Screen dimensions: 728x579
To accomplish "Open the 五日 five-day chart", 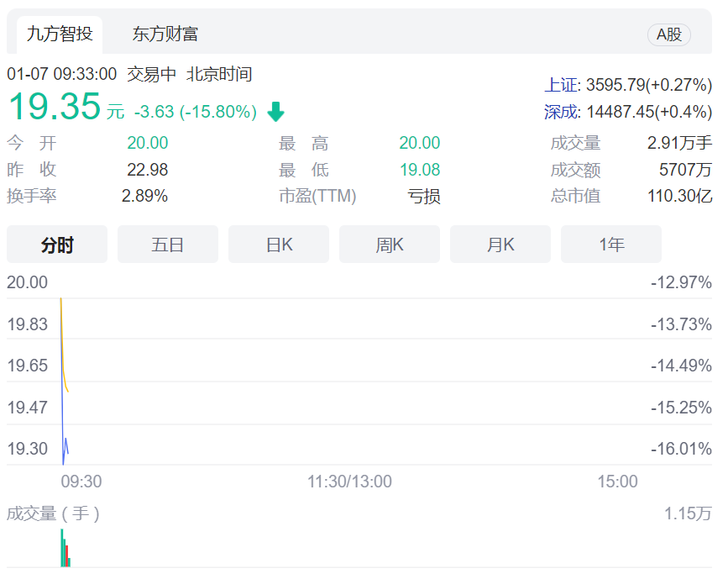I will tap(167, 244).
